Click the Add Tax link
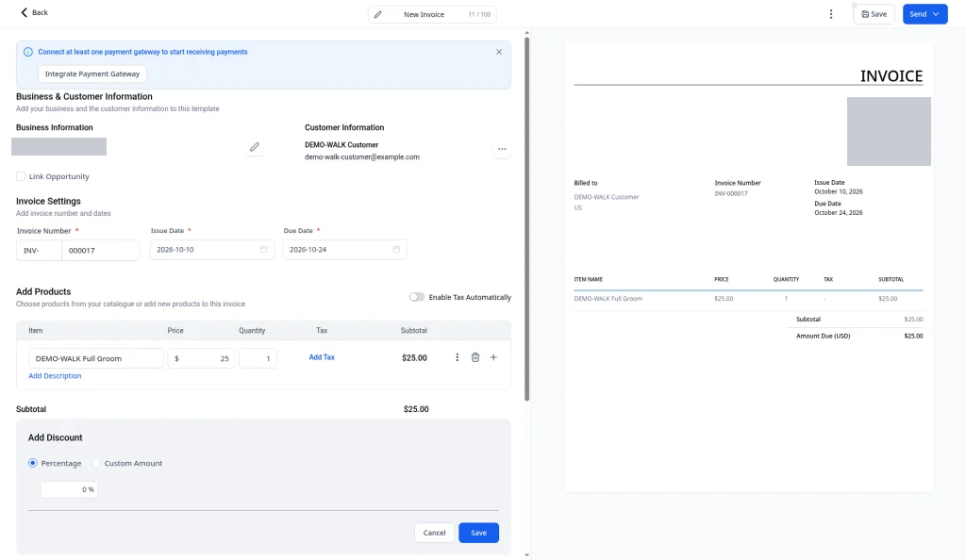 click(x=322, y=357)
